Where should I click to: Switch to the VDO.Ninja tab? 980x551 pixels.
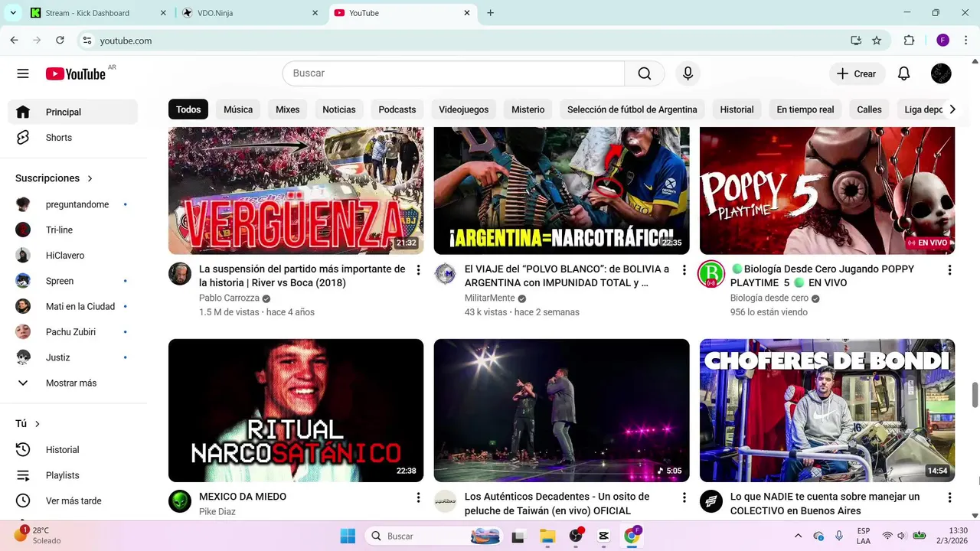click(251, 13)
